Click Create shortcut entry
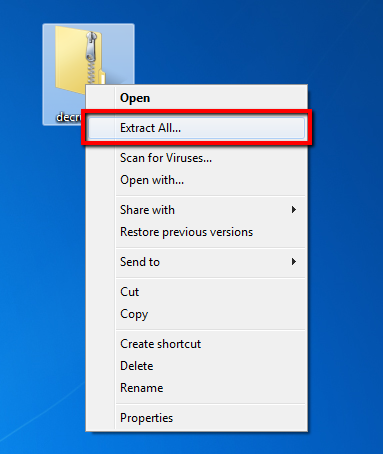Screen dimensions: 383x454 (x=196, y=344)
